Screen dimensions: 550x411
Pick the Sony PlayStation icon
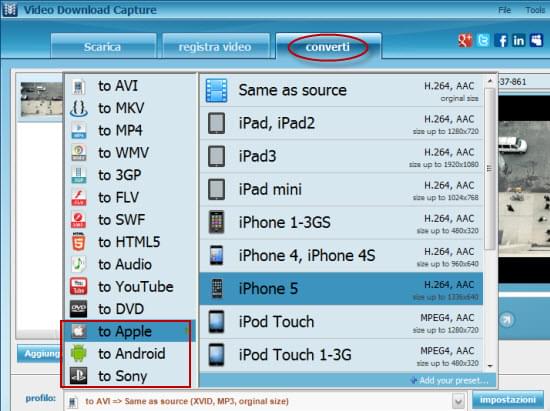[79, 376]
